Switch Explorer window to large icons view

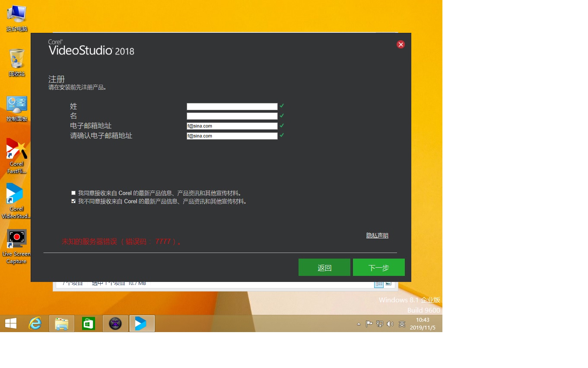[388, 284]
